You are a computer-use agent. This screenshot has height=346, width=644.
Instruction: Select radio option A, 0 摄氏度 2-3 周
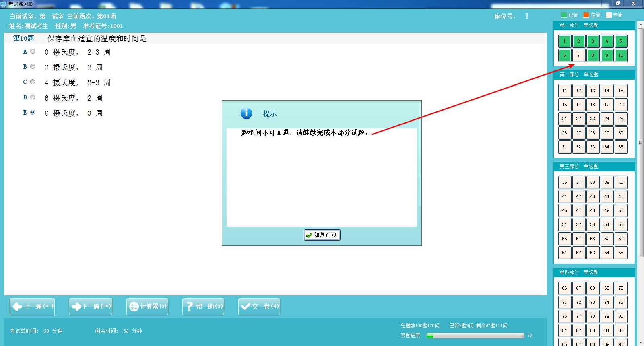(33, 51)
